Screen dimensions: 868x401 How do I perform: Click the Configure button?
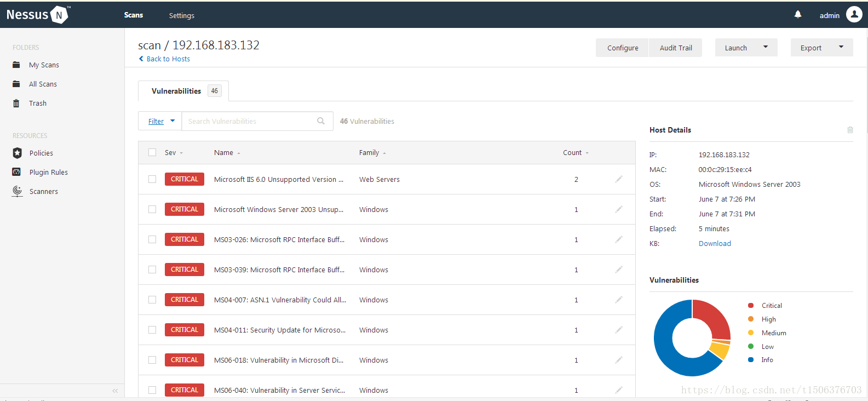pos(623,48)
